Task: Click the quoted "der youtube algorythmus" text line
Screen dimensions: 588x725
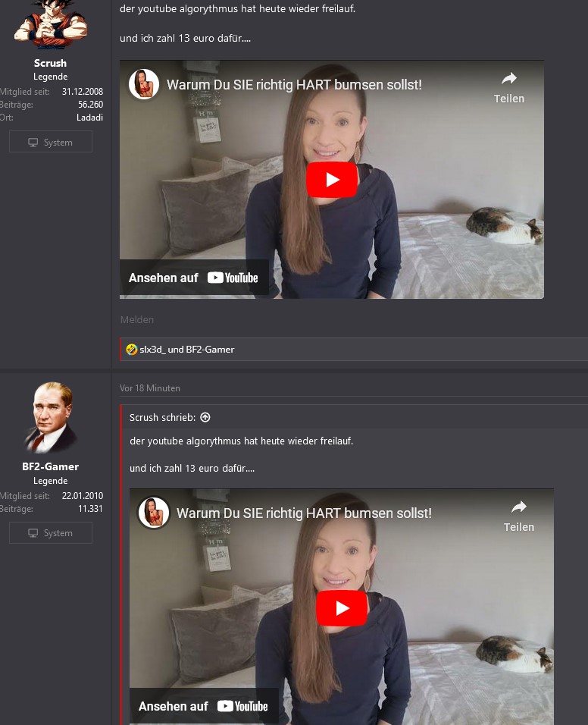Action: click(x=242, y=441)
